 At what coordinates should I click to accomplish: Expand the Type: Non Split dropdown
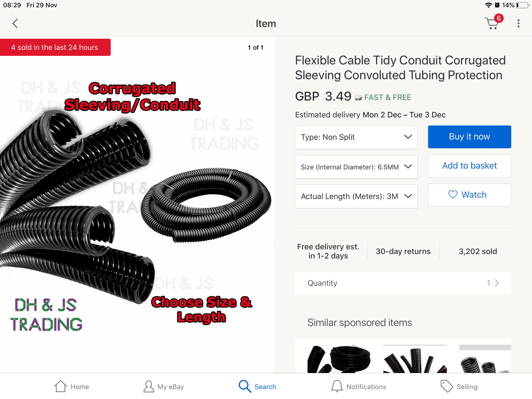point(356,137)
